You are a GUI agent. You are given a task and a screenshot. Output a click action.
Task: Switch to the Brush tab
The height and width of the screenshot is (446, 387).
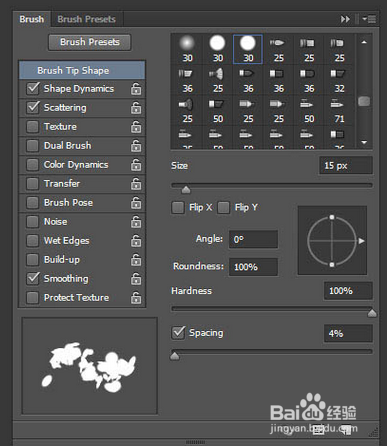(31, 19)
